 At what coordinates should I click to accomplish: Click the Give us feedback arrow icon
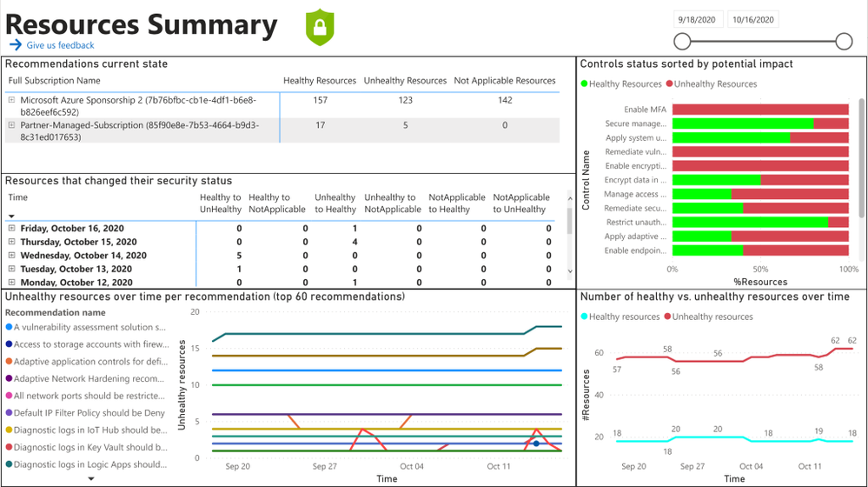click(x=16, y=45)
